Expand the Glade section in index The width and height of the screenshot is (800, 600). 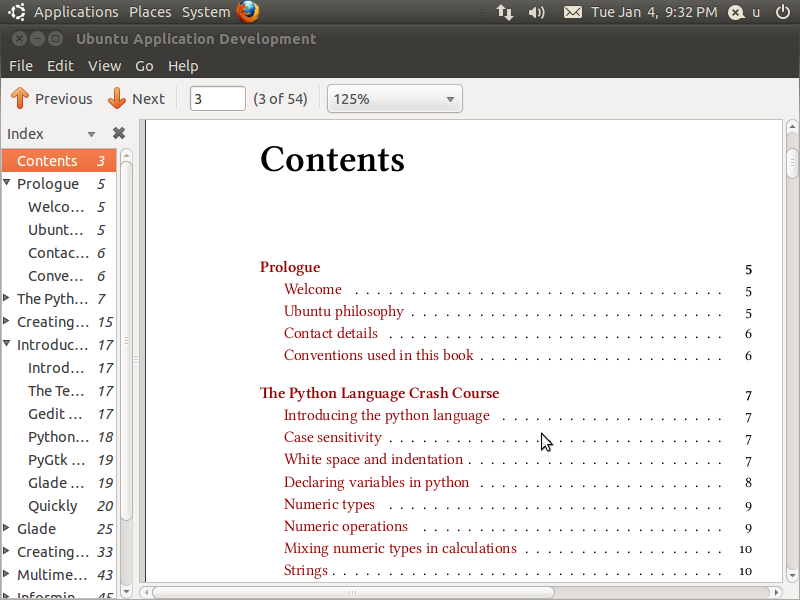[8, 528]
